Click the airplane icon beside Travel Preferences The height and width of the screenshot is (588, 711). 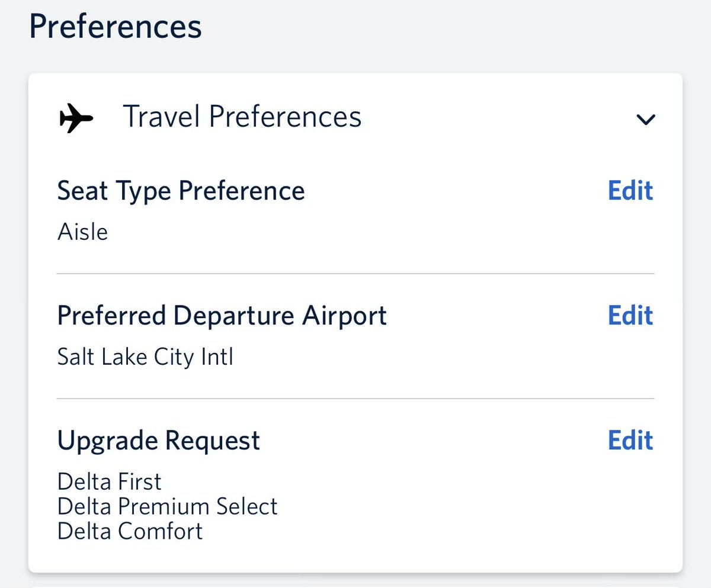(76, 119)
